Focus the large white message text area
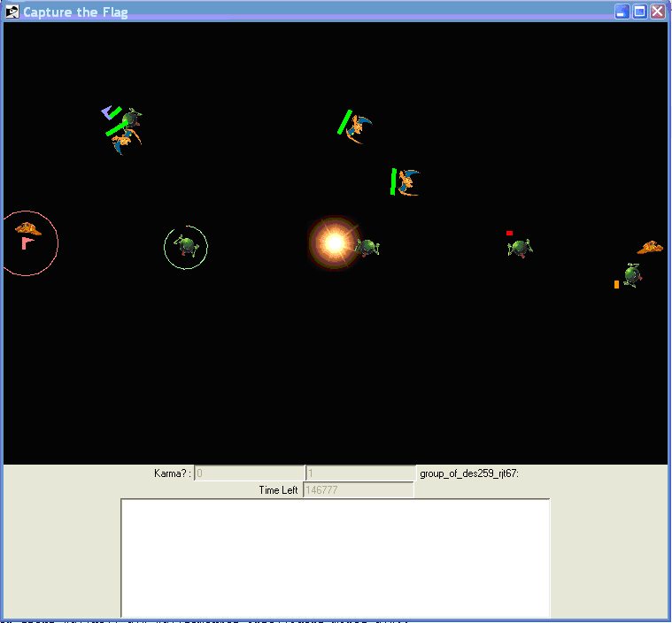Viewport: 672px width, 623px height. click(x=335, y=558)
